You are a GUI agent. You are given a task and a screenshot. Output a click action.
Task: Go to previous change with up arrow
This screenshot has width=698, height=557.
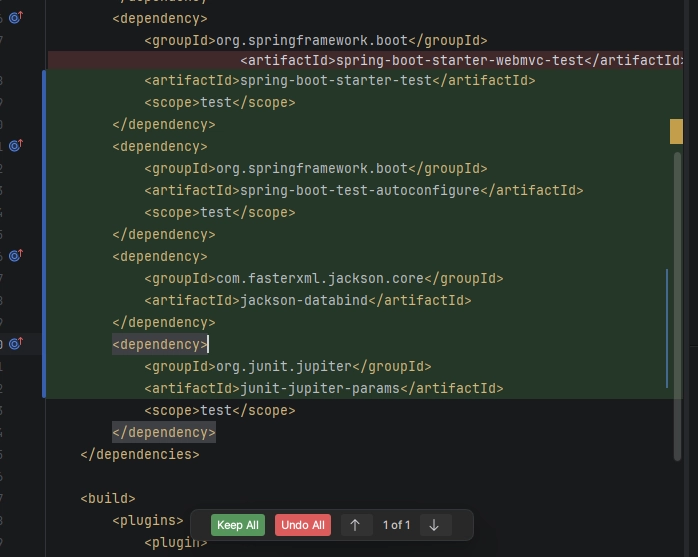[356, 525]
